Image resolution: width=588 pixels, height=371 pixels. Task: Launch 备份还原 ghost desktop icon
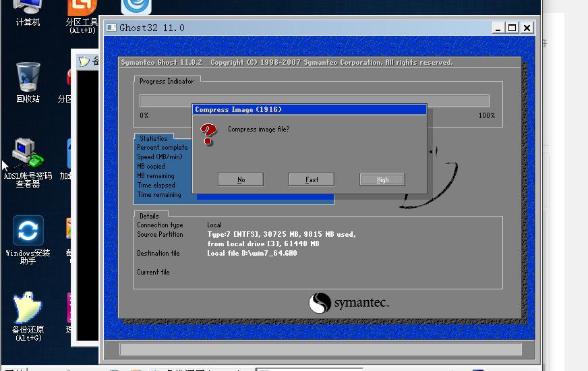pos(28,316)
